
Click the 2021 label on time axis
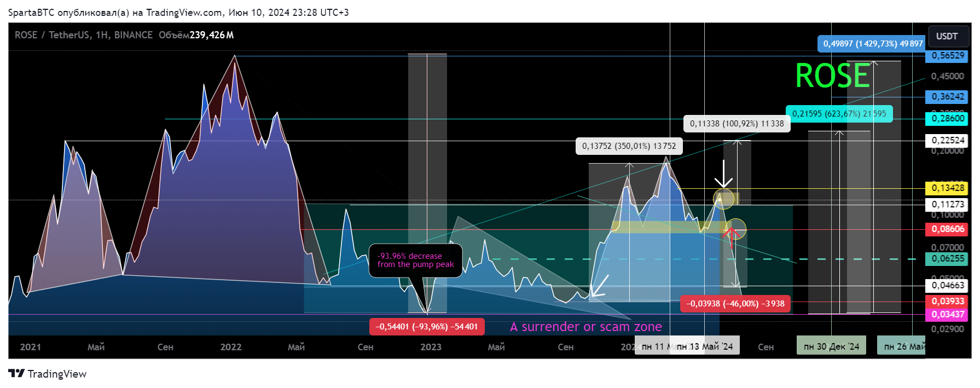click(31, 347)
